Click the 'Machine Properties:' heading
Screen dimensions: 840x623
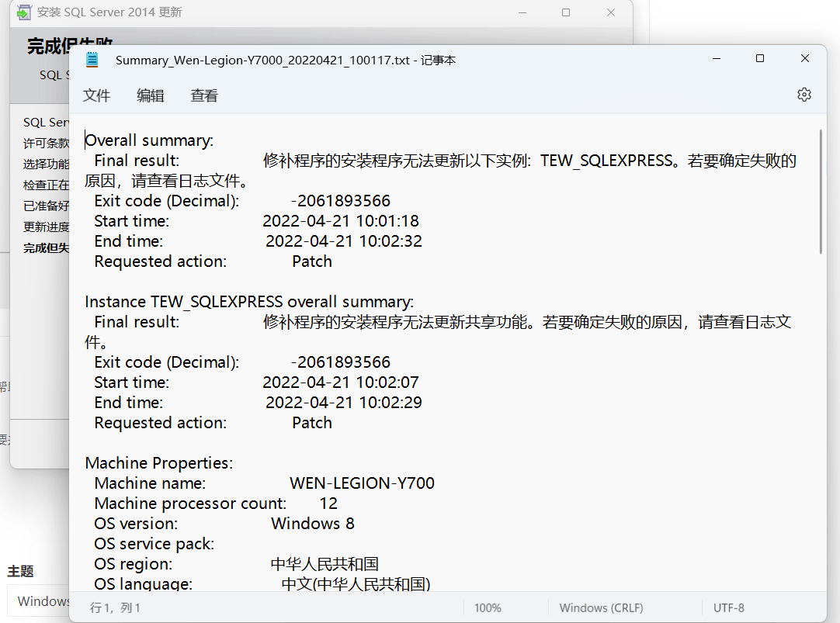pos(159,463)
